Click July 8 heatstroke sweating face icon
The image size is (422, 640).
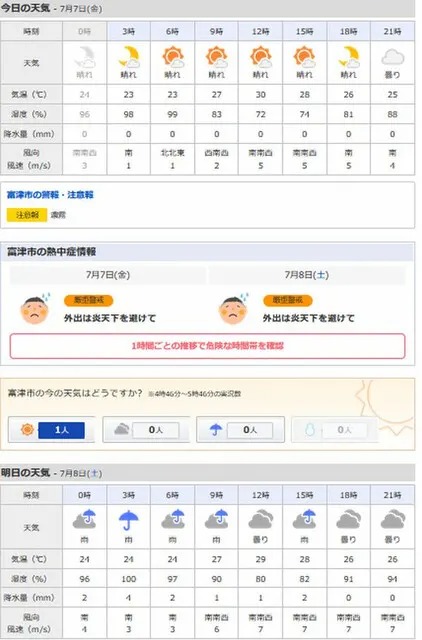pos(234,309)
